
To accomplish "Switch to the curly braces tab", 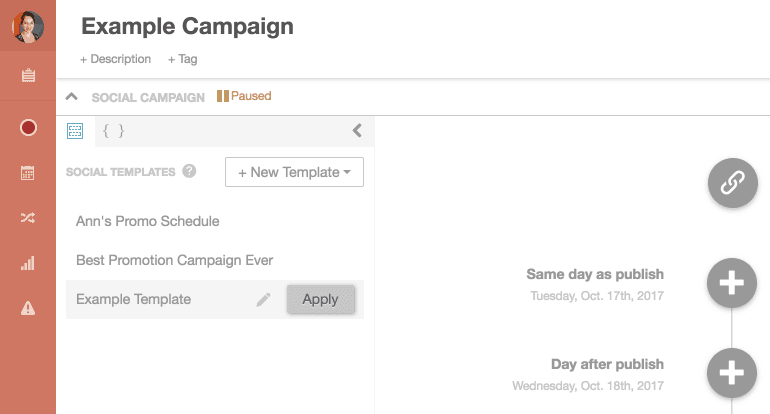I will coord(114,130).
